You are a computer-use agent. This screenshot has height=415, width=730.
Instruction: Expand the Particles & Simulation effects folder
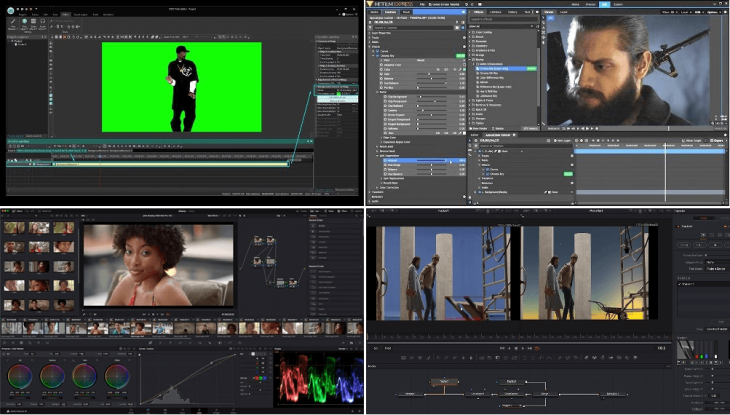[470, 105]
